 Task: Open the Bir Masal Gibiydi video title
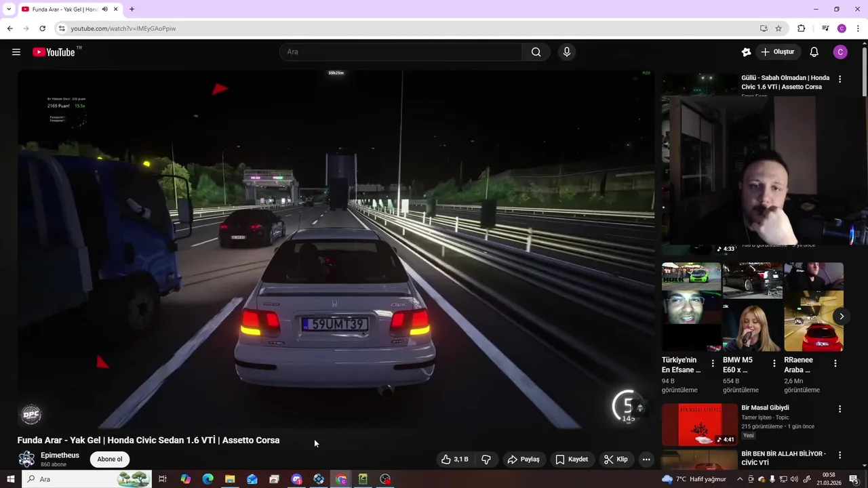click(x=765, y=408)
